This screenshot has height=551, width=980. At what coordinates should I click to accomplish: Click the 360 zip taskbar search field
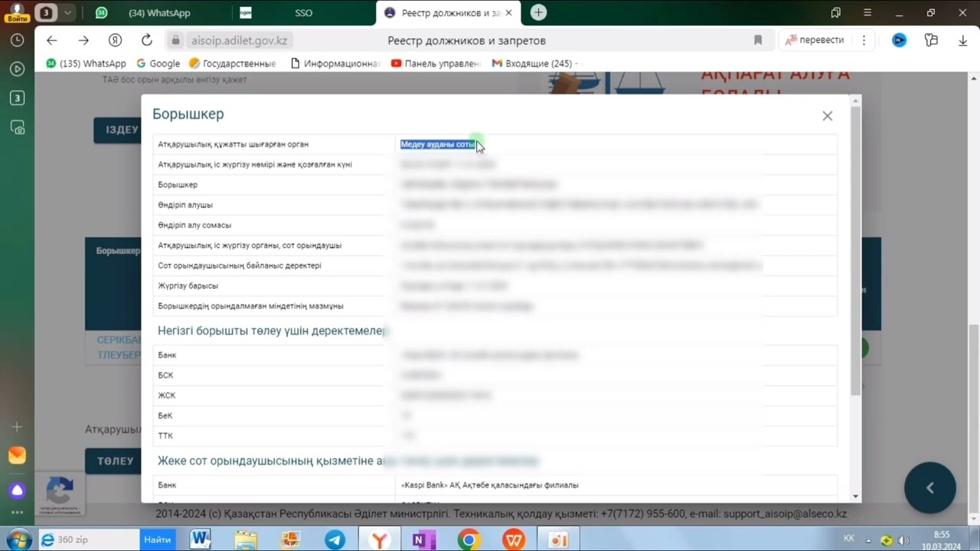click(90, 540)
